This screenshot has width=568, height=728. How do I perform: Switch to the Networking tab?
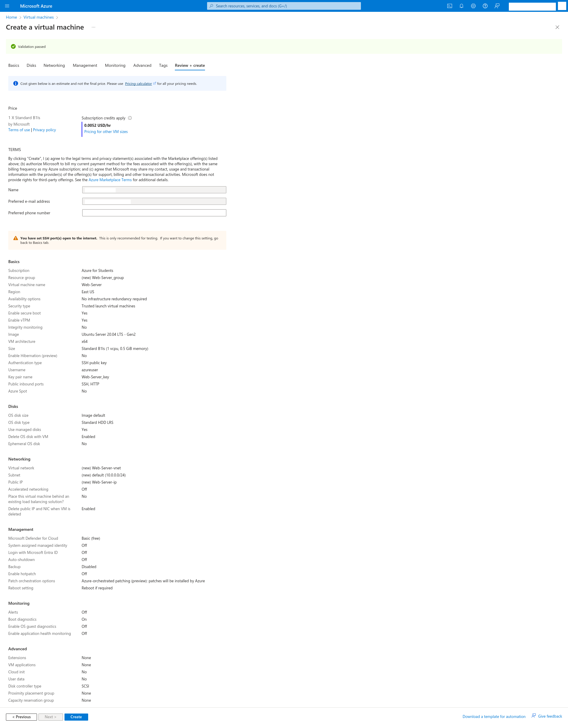click(53, 66)
